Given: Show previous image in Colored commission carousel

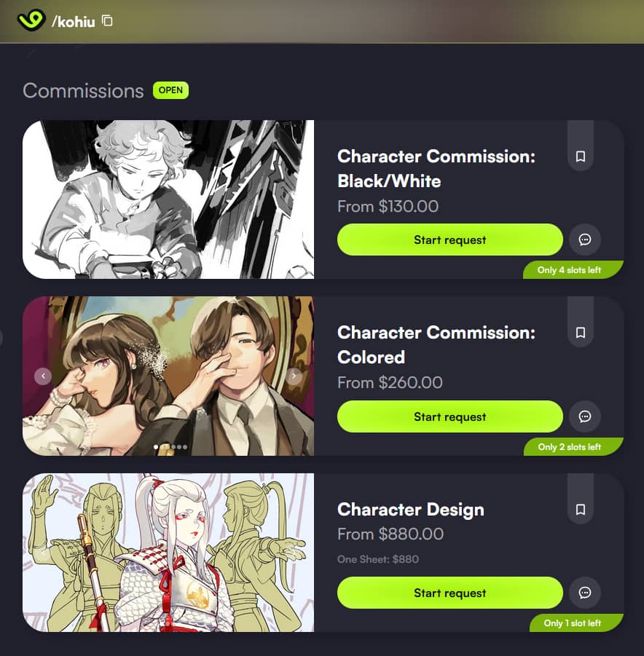Looking at the screenshot, I should (43, 376).
